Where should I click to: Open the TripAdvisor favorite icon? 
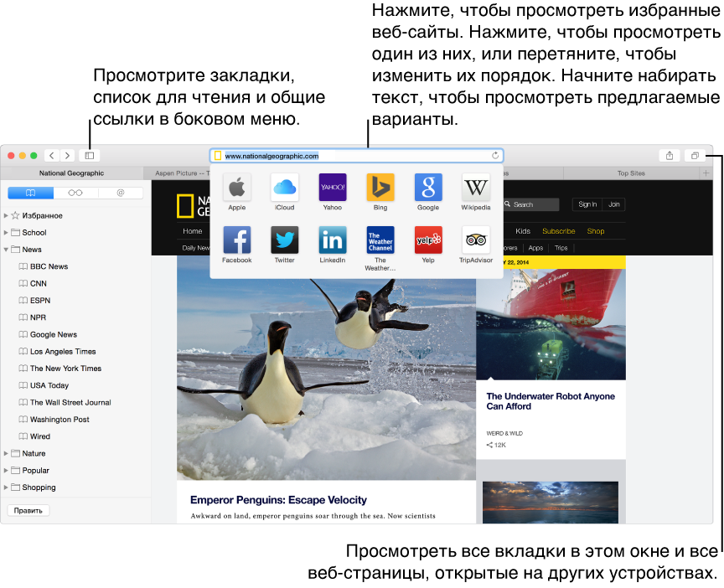tap(476, 240)
